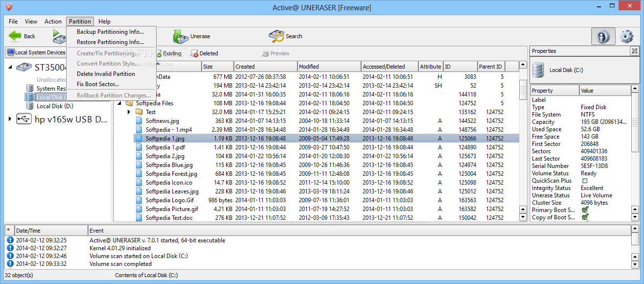Close the Properties panel with the X
The height and width of the screenshot is (284, 644).
634,51
